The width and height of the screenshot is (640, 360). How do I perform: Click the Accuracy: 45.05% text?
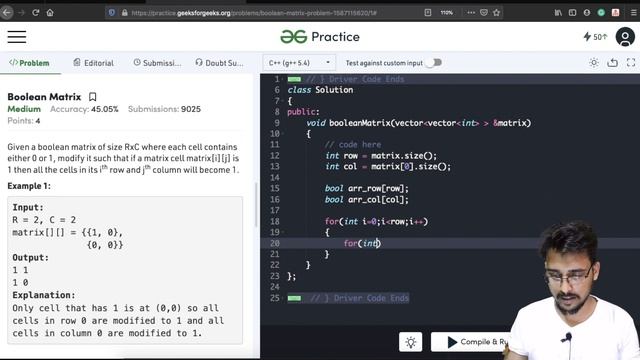[84, 109]
